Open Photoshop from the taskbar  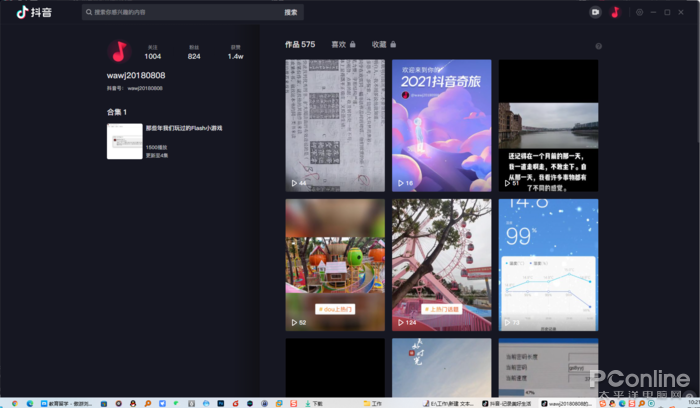tap(221, 403)
